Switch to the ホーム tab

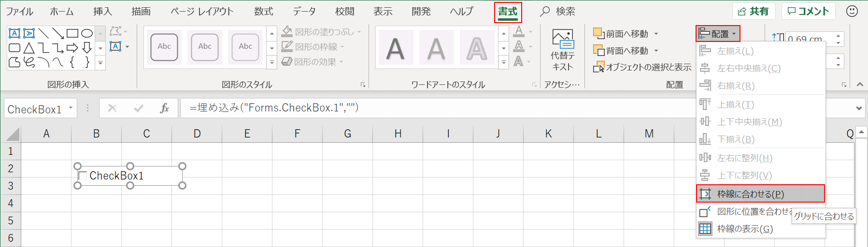pyautogui.click(x=62, y=12)
